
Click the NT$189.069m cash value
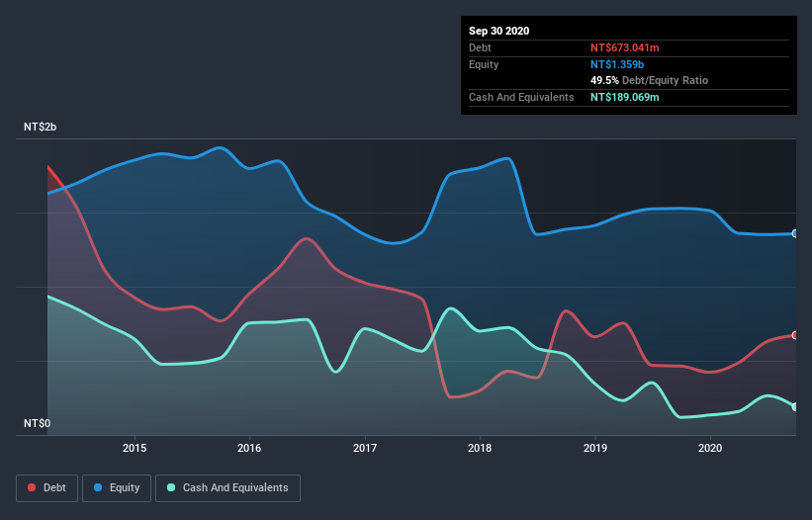(624, 97)
